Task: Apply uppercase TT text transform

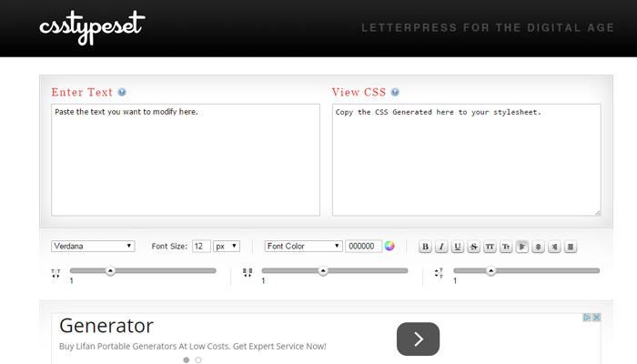Action: (x=490, y=247)
